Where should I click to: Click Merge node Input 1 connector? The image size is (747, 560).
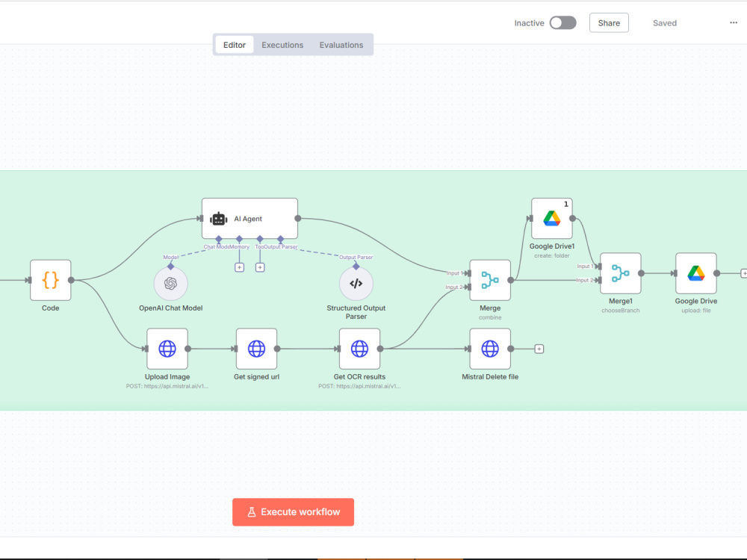tap(469, 273)
